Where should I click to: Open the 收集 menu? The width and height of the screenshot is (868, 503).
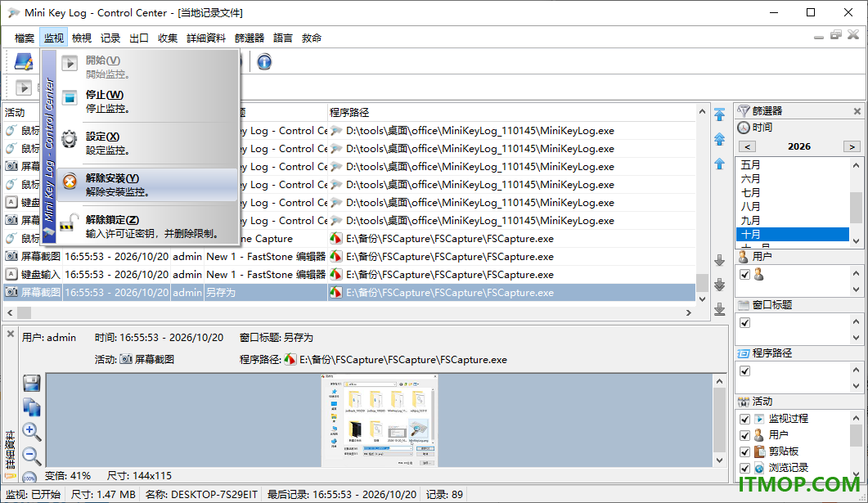pos(168,38)
